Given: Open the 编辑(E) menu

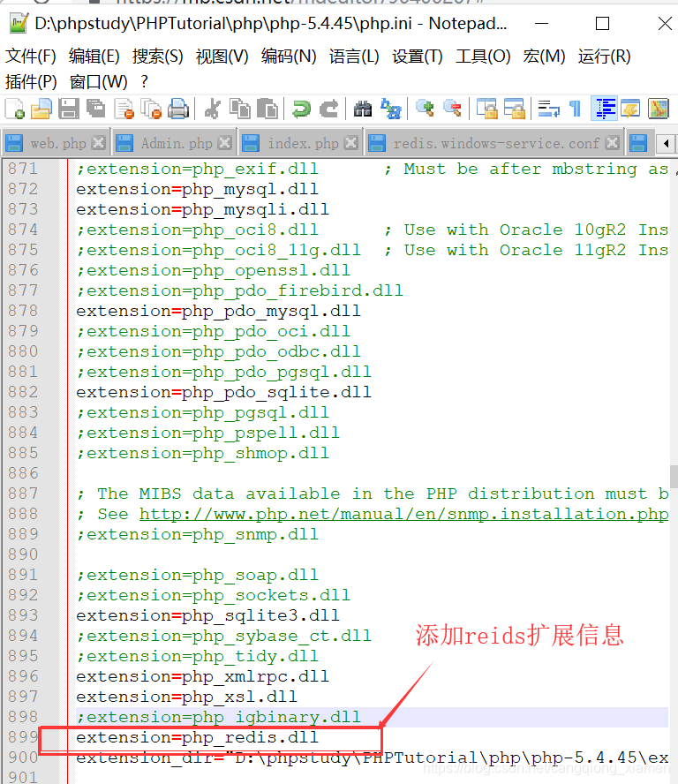Looking at the screenshot, I should pos(94,56).
